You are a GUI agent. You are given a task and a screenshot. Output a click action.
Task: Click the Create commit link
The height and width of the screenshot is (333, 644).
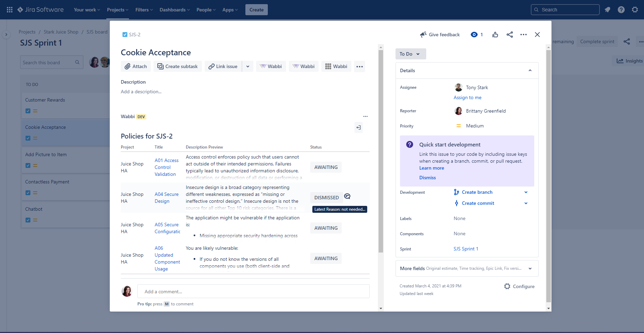click(x=474, y=203)
